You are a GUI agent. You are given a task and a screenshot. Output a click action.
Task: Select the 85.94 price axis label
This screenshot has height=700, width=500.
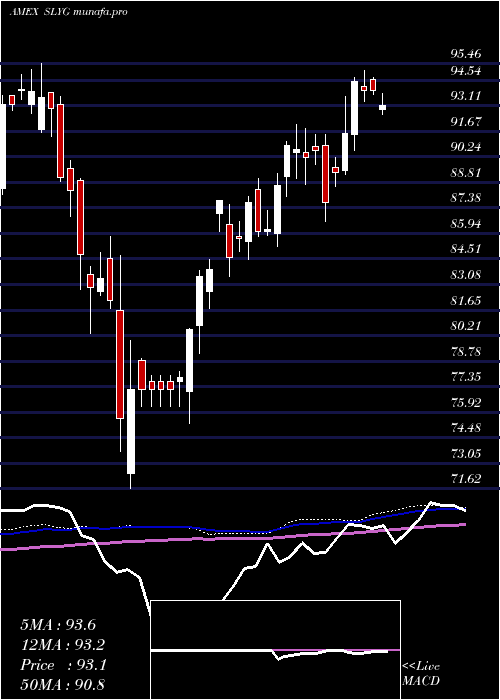point(466,224)
